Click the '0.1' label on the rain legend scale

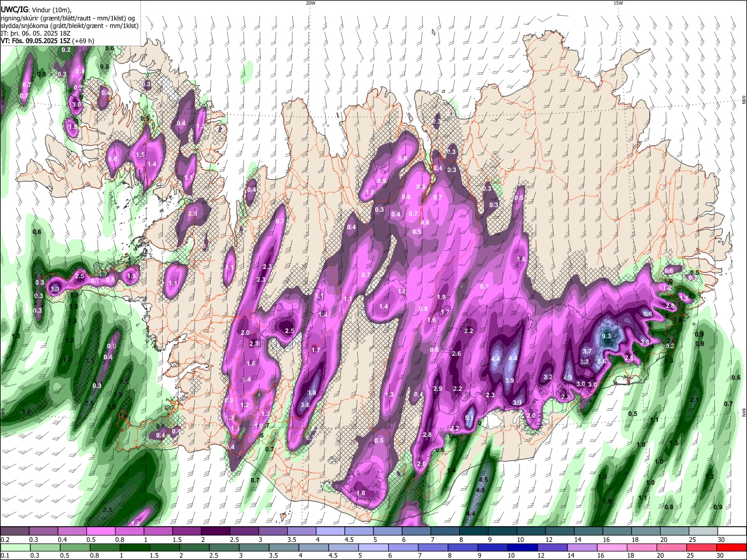tap(5, 556)
